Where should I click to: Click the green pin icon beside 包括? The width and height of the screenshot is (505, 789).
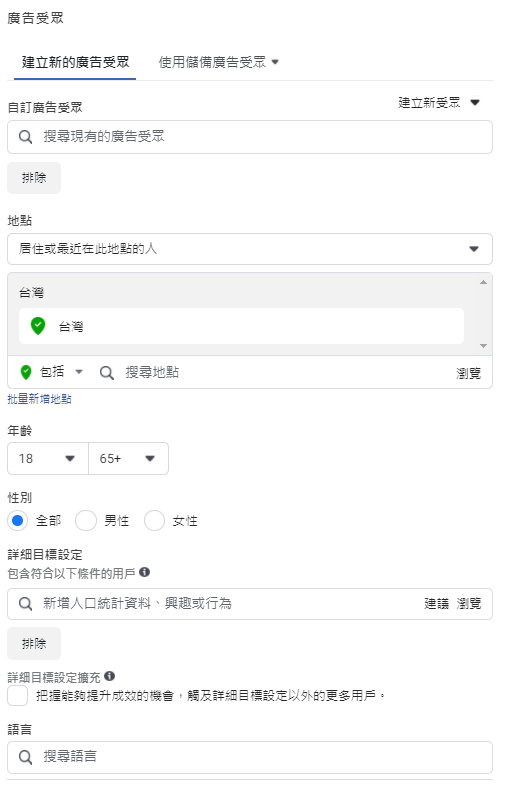click(x=26, y=372)
